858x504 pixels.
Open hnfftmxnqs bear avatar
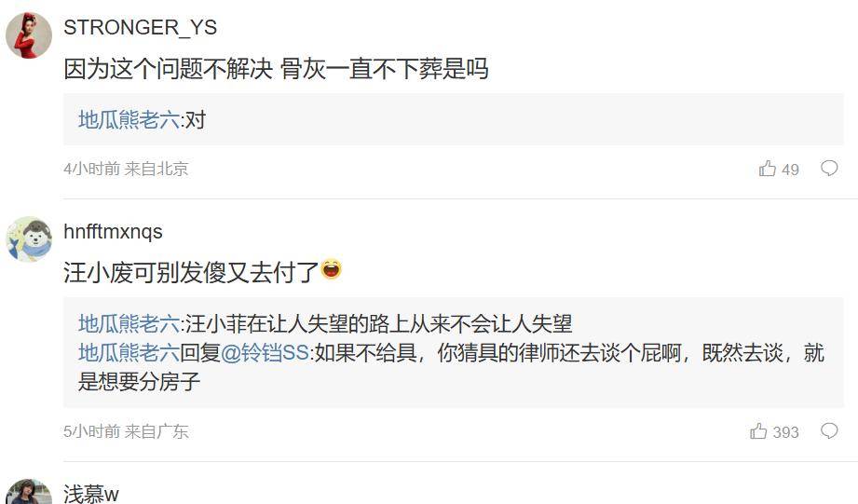[29, 239]
